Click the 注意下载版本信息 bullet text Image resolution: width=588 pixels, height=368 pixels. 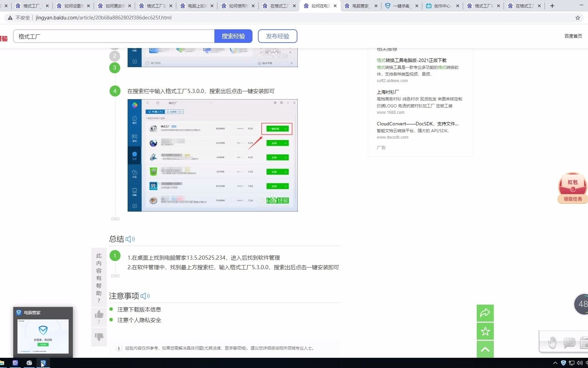point(139,309)
